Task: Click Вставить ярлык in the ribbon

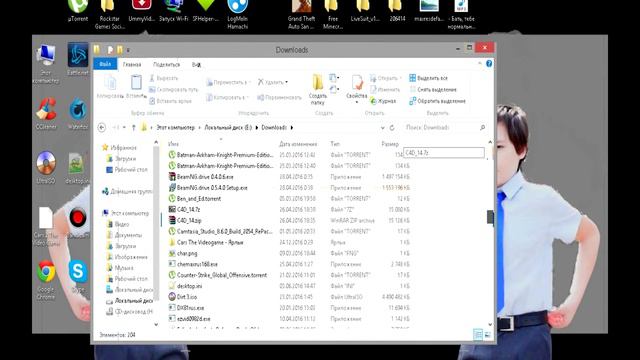Action: coord(170,101)
